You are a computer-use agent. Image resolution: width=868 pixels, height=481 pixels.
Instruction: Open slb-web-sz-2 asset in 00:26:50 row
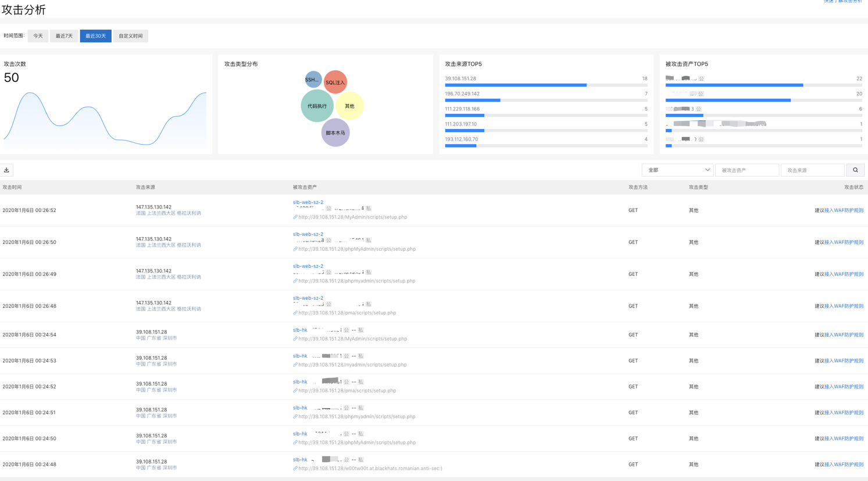[308, 234]
